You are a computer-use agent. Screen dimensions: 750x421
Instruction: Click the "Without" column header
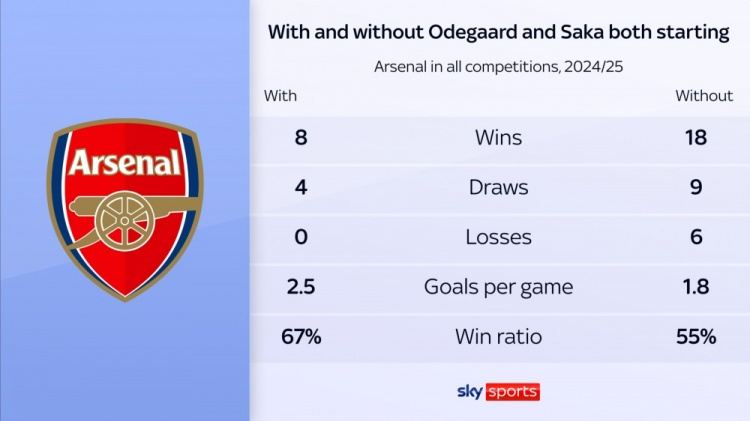[704, 96]
